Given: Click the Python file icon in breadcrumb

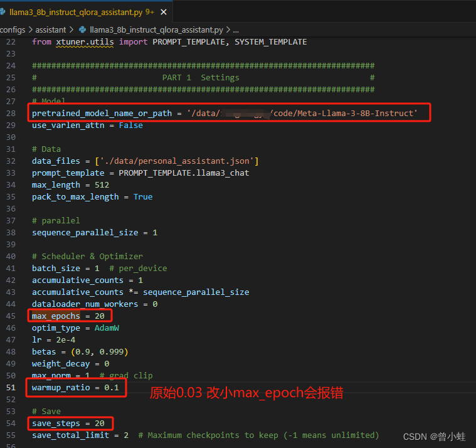Looking at the screenshot, I should (x=82, y=29).
